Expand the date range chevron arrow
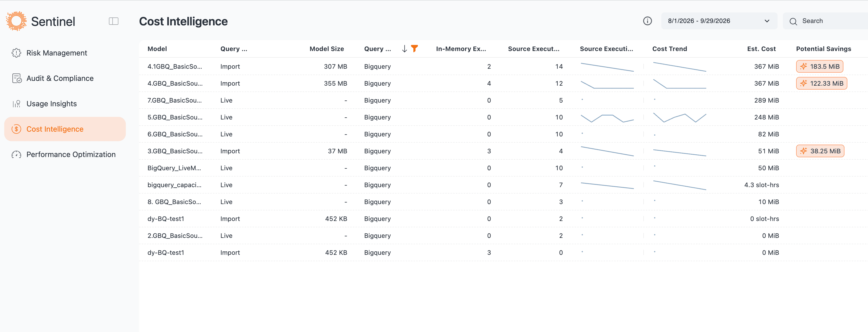This screenshot has width=868, height=332. [767, 21]
